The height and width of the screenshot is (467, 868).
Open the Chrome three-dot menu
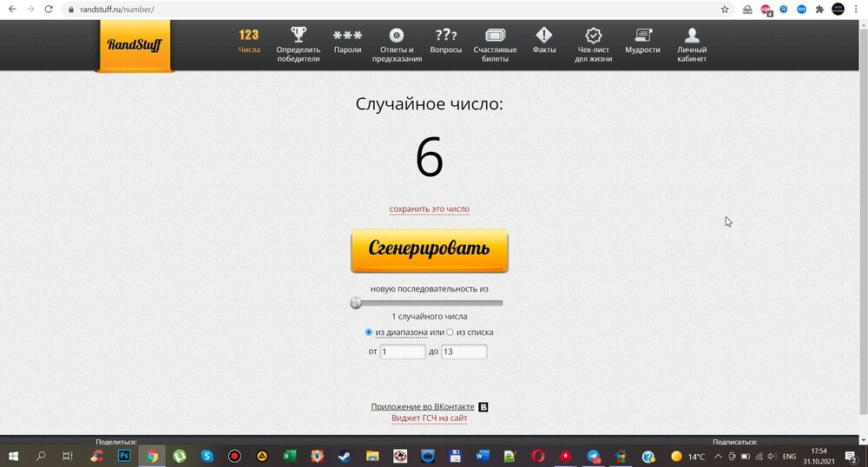[857, 10]
